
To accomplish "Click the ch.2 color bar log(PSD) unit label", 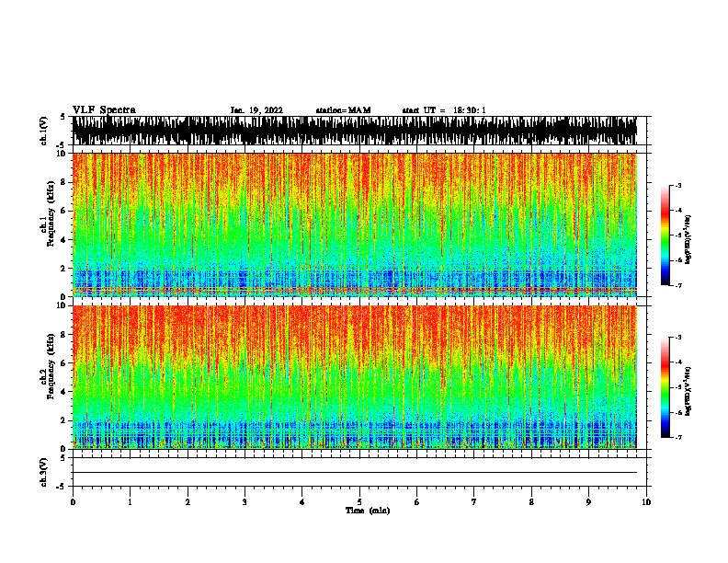I will click(x=688, y=392).
